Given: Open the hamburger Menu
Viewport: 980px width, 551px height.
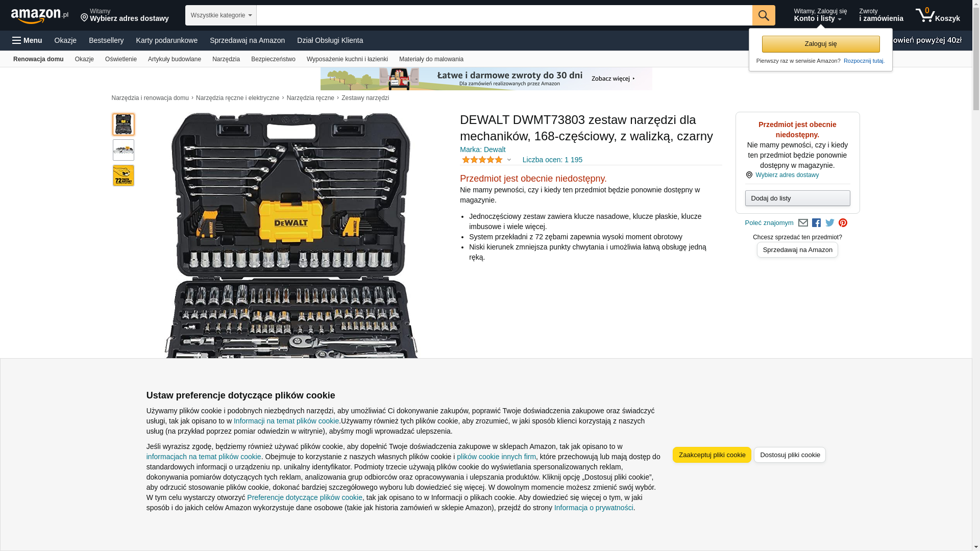Looking at the screenshot, I should pos(27,40).
